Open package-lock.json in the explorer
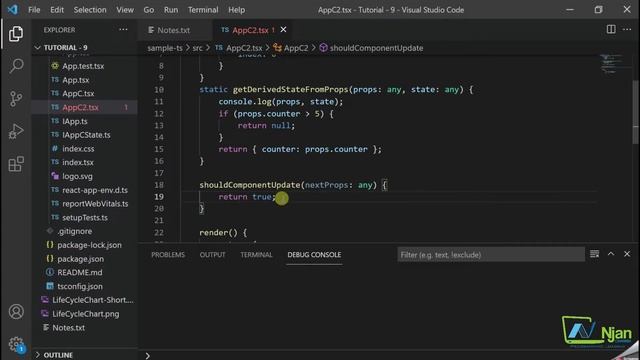The image size is (640, 360). 89,245
